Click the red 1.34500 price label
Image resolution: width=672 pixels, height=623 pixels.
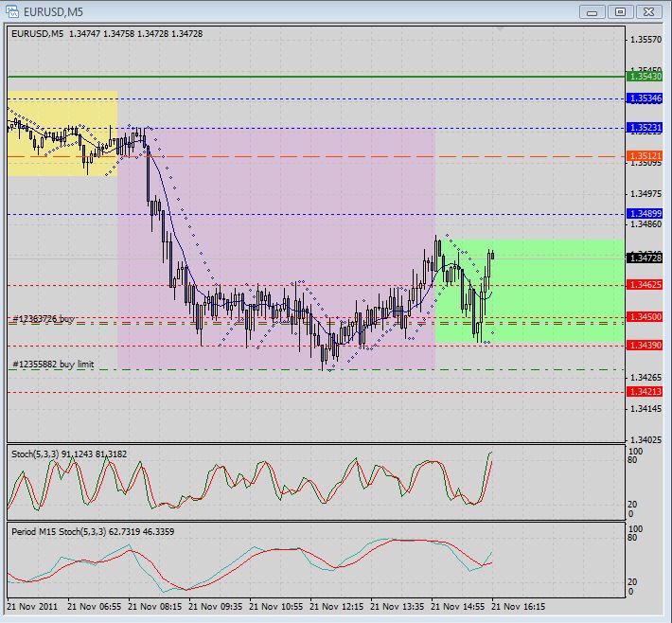point(645,317)
